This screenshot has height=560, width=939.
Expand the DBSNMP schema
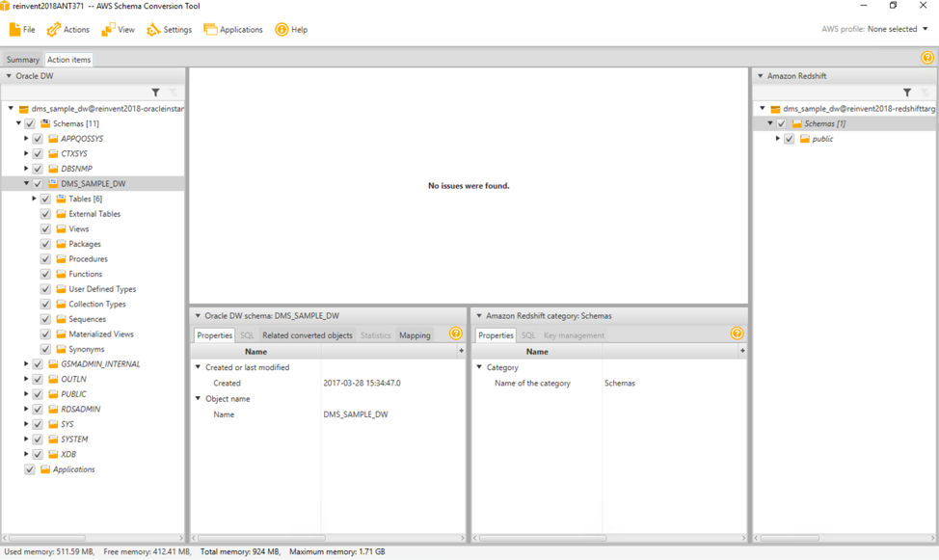tap(26, 169)
